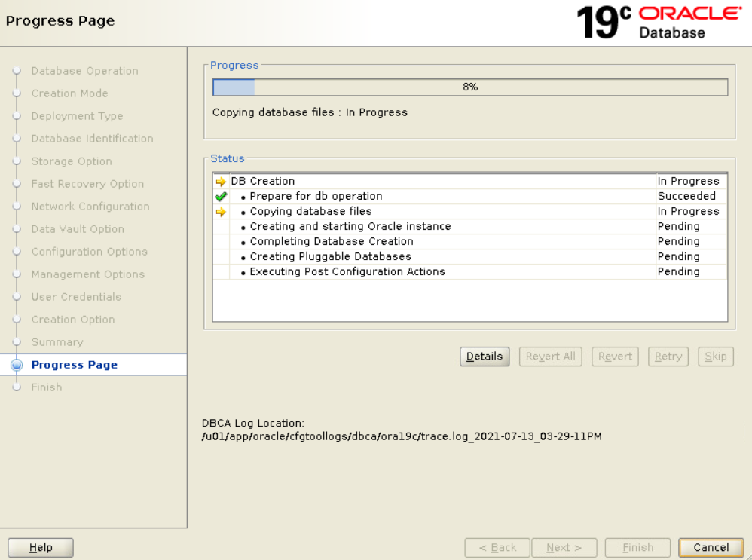Select Finish step in sidebar

[x=47, y=387]
